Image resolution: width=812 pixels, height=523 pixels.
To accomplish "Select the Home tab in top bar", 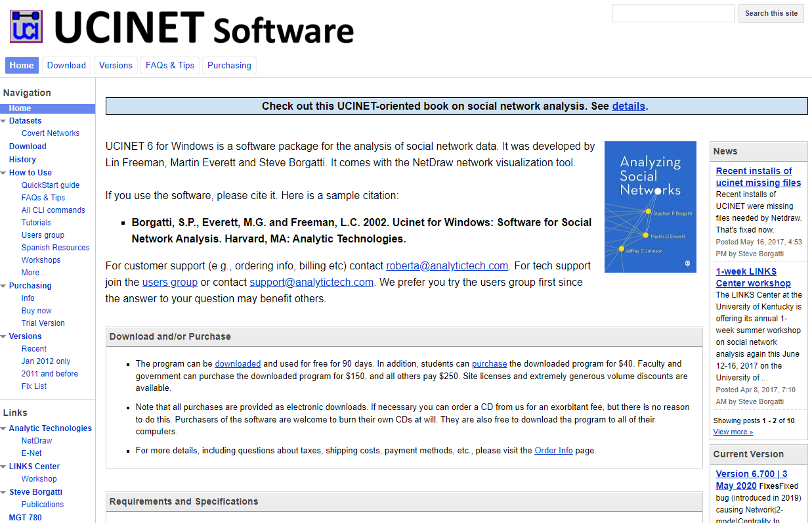I will (22, 65).
